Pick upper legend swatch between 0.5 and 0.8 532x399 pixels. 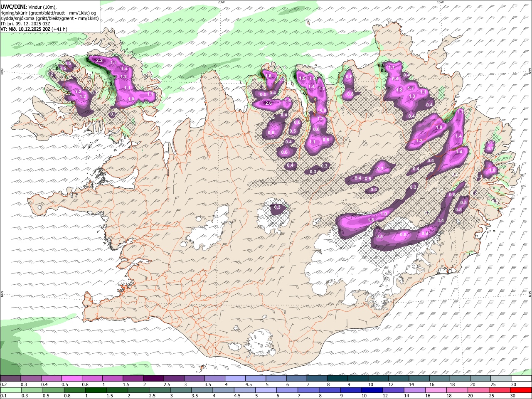(71, 379)
